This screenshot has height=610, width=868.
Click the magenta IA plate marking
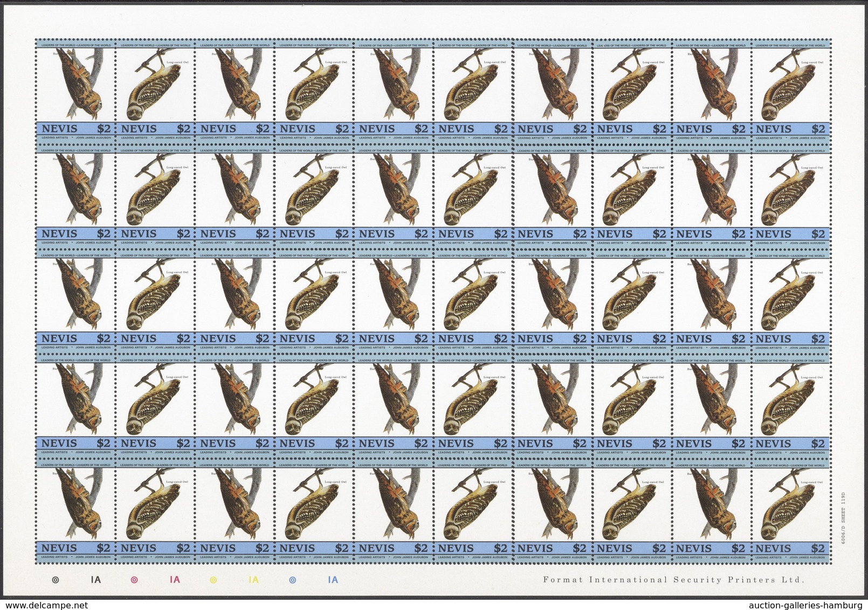[175, 580]
